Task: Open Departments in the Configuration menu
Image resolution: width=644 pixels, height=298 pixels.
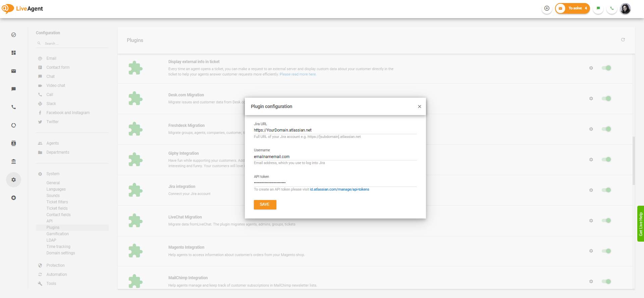Action: [x=58, y=152]
